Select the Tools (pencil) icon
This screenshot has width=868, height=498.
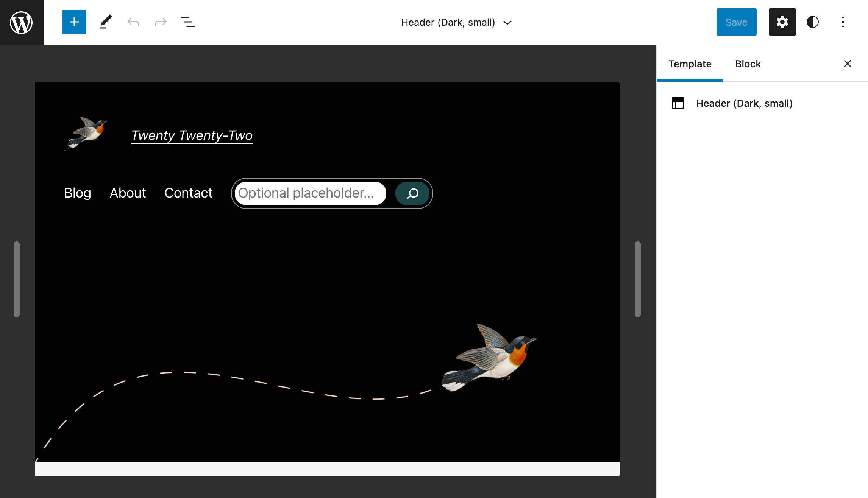pyautogui.click(x=105, y=22)
